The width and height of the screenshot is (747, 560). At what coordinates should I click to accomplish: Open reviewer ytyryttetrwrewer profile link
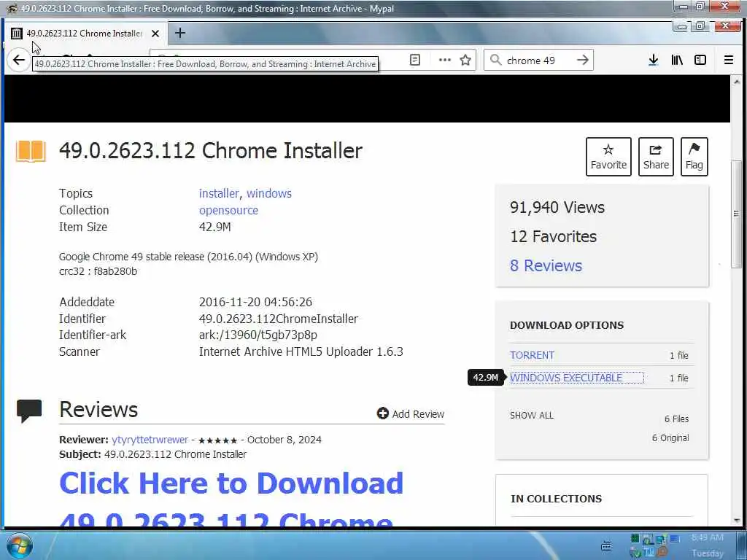click(150, 440)
